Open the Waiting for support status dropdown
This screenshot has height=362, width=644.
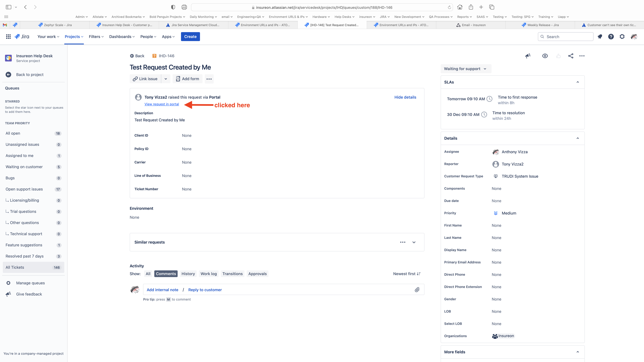465,69
